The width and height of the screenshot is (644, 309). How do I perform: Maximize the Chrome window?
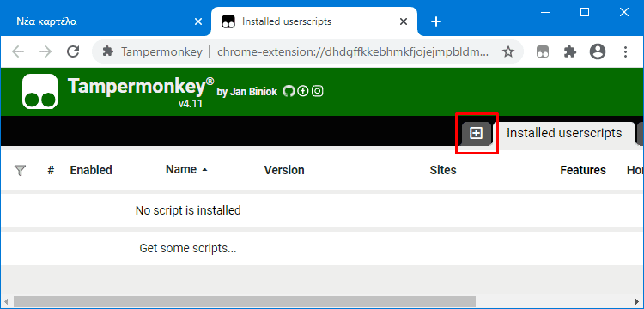(x=585, y=12)
